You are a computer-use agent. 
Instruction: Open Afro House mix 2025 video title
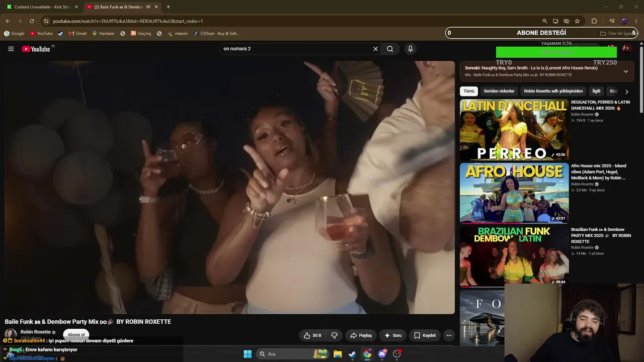coord(600,172)
